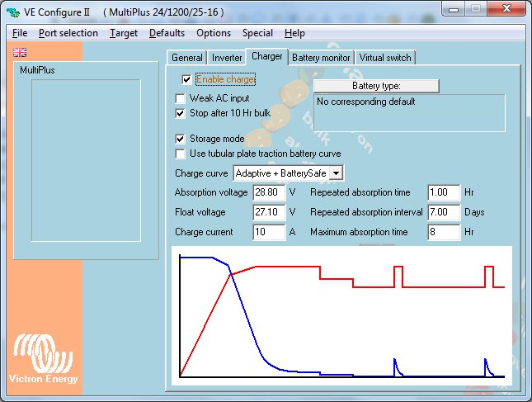Close the VE Configure window
532x402 pixels.
pos(506,8)
